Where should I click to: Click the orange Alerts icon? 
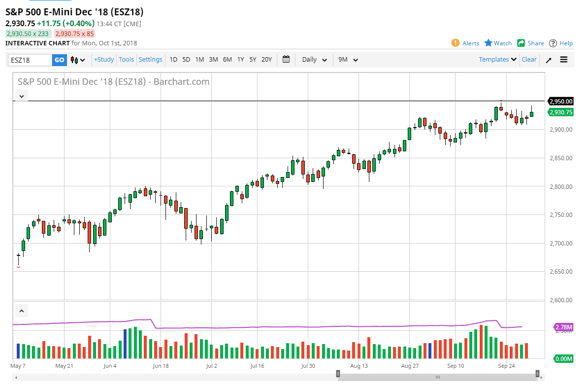[456, 43]
